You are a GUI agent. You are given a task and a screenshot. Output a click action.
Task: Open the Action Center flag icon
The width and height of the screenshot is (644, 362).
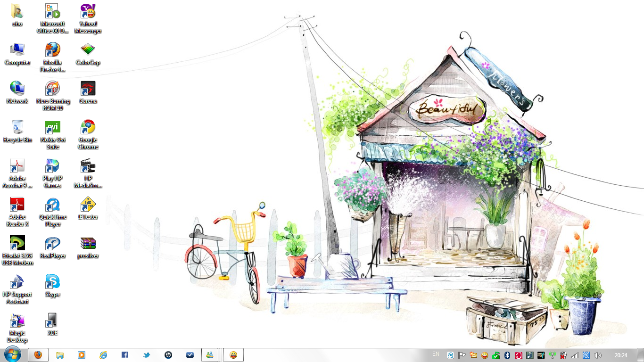462,355
